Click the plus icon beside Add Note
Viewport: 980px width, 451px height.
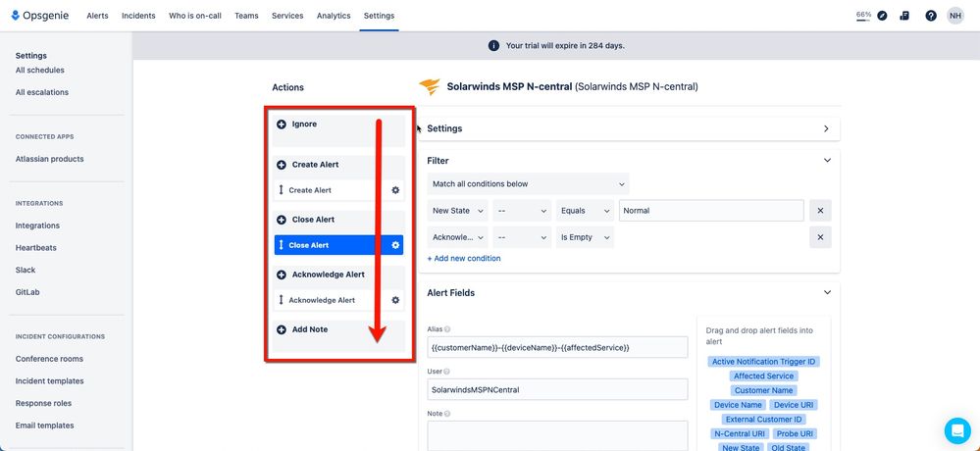pyautogui.click(x=282, y=329)
